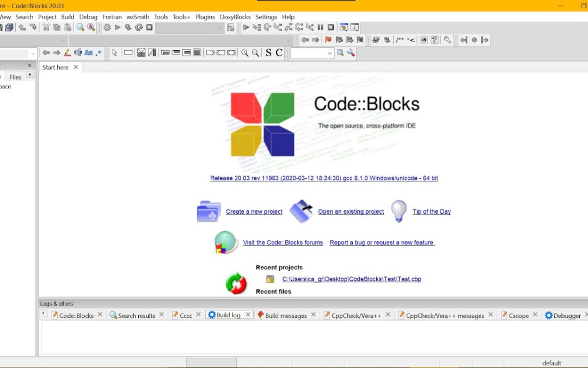Go to the previous bookmark icon
The height and width of the screenshot is (368, 588).
pos(339,40)
